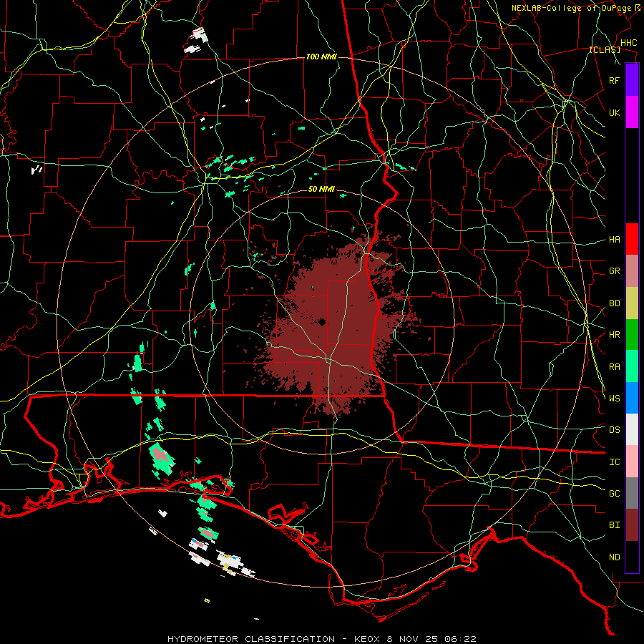The height and width of the screenshot is (644, 644).
Task: Click the white DS legend color swatch
Action: pyautogui.click(x=632, y=429)
